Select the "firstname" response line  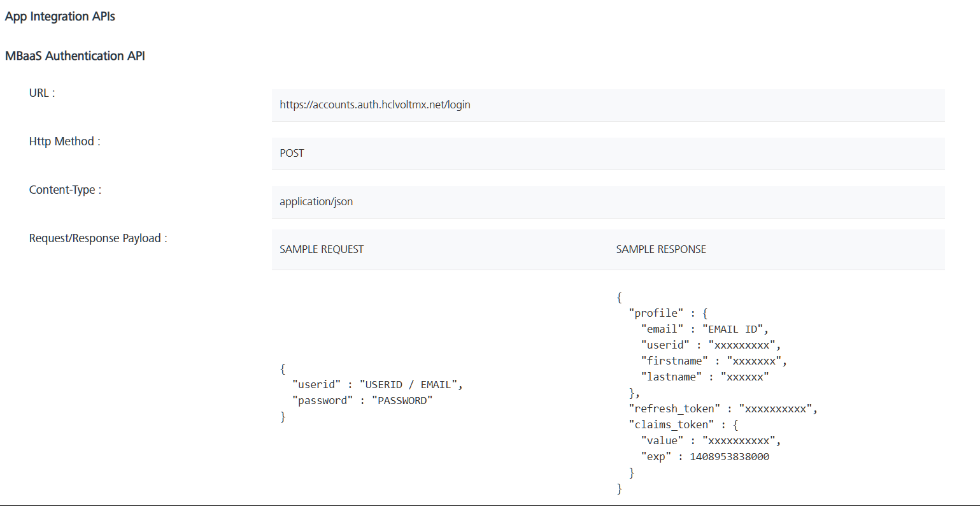click(x=714, y=361)
